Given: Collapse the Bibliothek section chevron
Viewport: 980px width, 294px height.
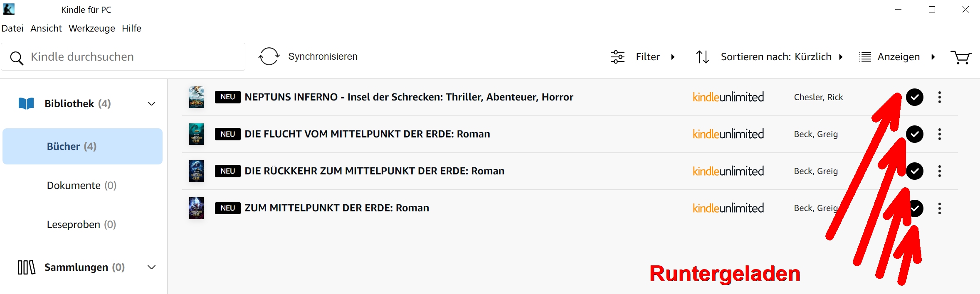Looking at the screenshot, I should [x=152, y=103].
